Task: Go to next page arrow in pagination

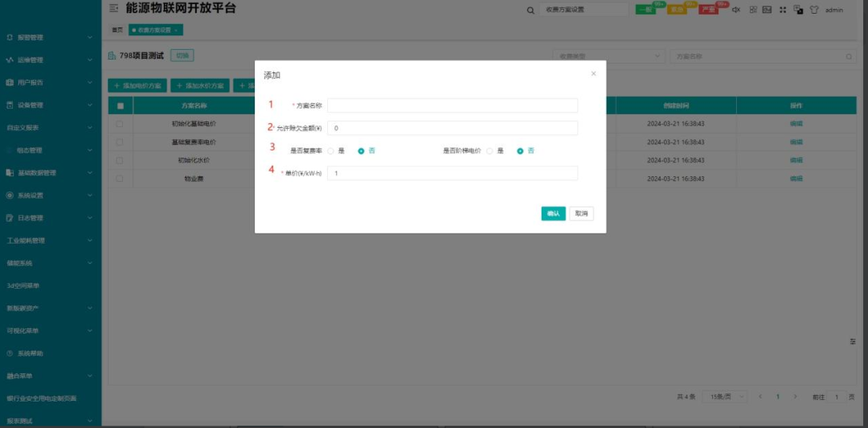Action: 796,397
